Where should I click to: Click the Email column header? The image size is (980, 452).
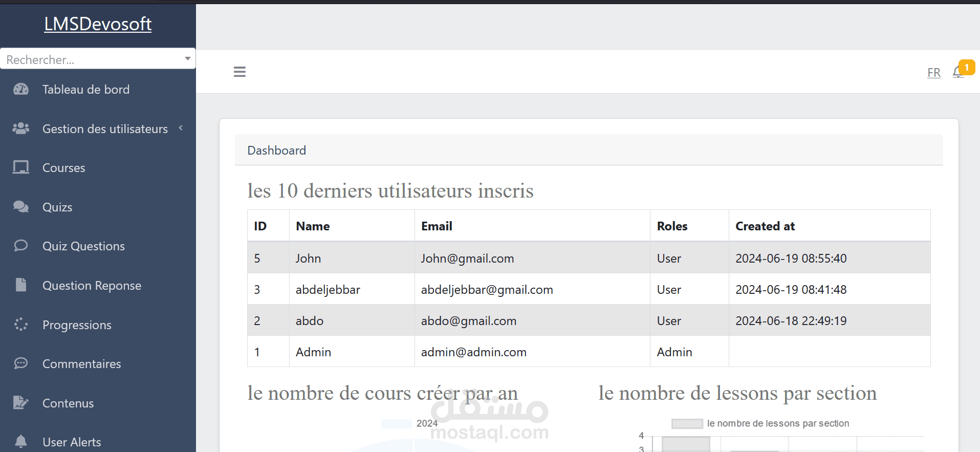[532, 226]
